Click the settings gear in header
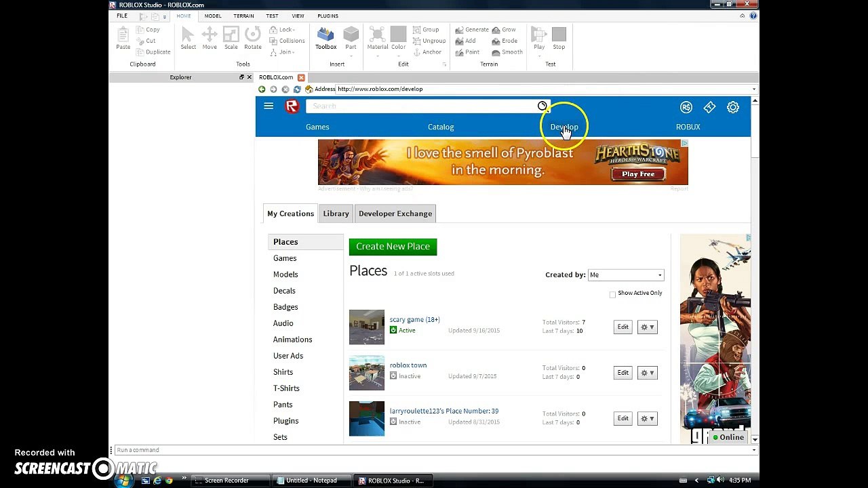This screenshot has height=488, width=868. [x=733, y=107]
